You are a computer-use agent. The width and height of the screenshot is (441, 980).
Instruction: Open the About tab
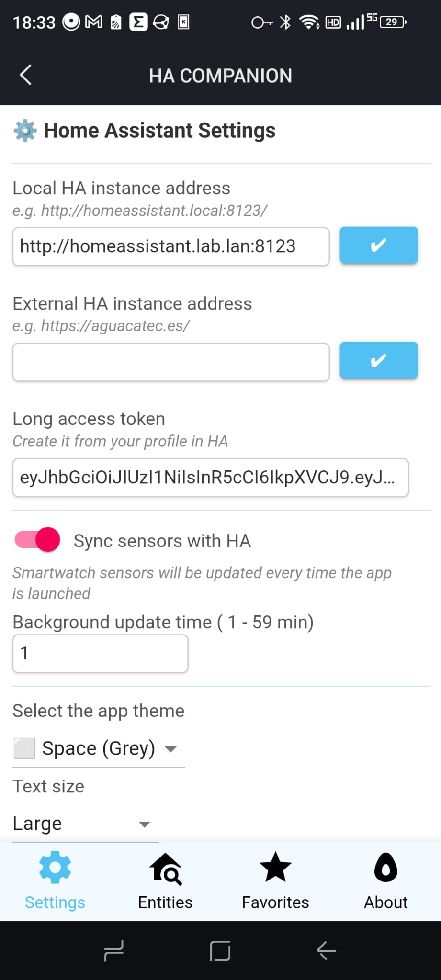pyautogui.click(x=386, y=880)
